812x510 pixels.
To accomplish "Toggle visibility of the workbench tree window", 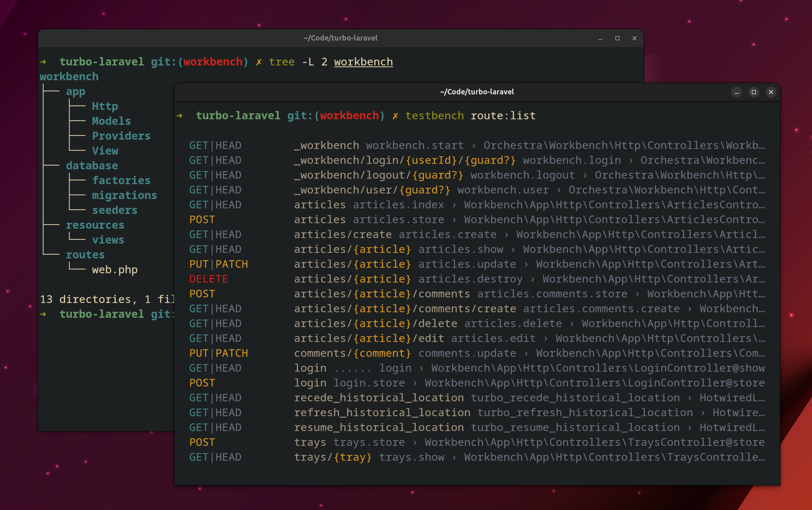I will [599, 37].
